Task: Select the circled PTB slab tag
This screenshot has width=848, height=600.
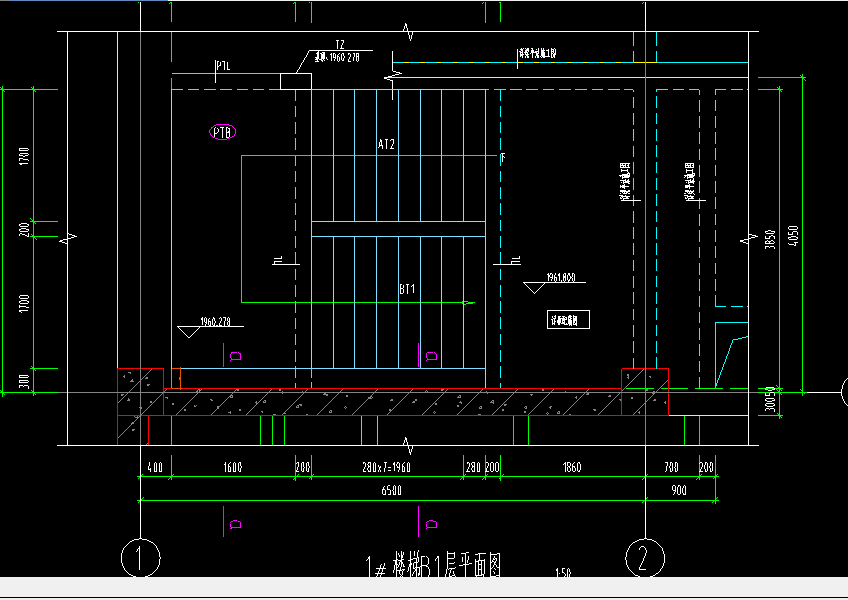Action: pyautogui.click(x=222, y=132)
